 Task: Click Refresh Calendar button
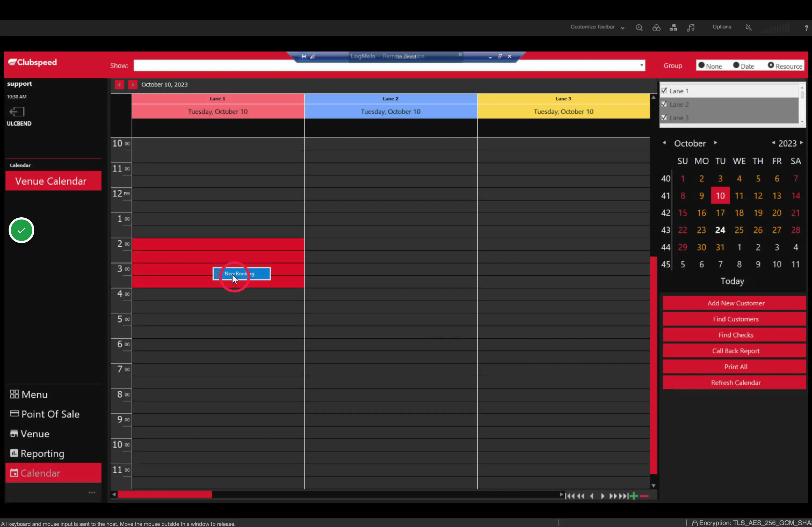[x=734, y=382]
